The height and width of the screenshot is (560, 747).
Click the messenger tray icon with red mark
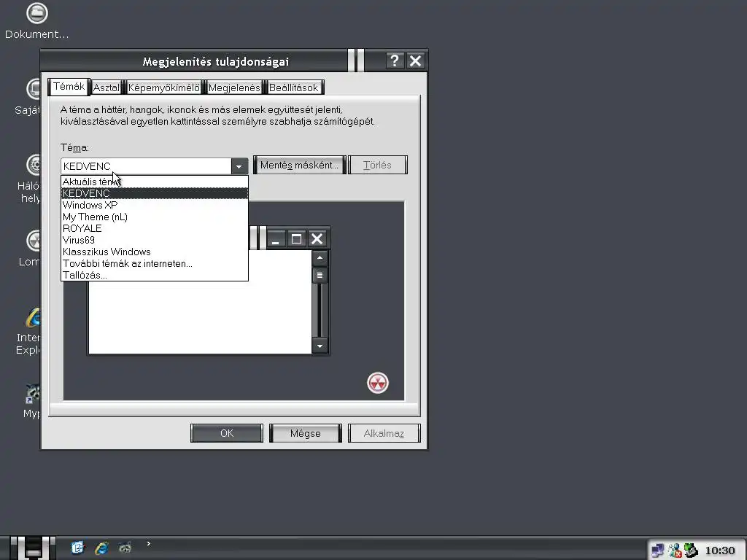click(675, 550)
